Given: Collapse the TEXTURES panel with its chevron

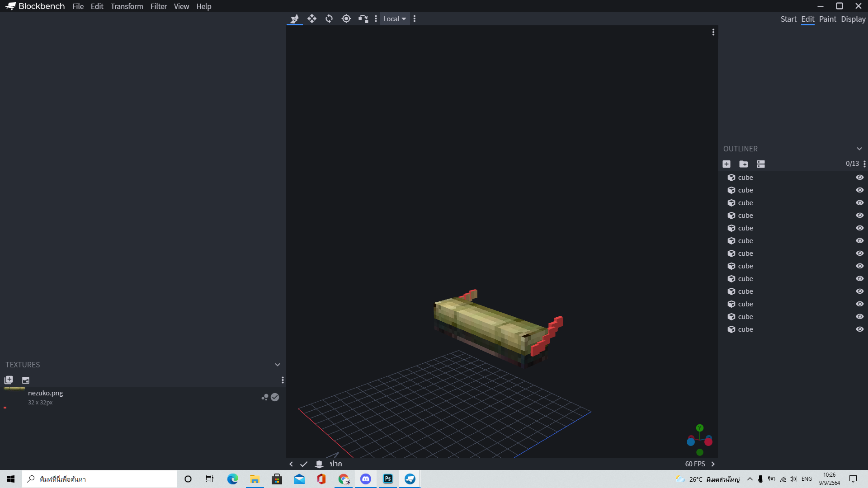Looking at the screenshot, I should point(278,365).
